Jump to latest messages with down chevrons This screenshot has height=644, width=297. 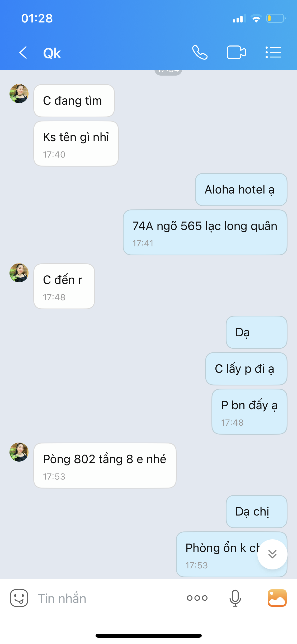coord(272,554)
